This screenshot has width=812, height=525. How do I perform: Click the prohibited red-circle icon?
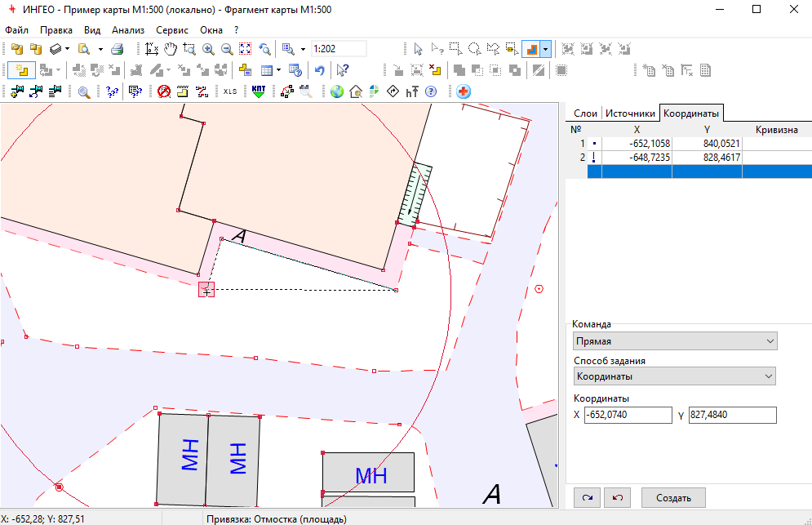[164, 91]
